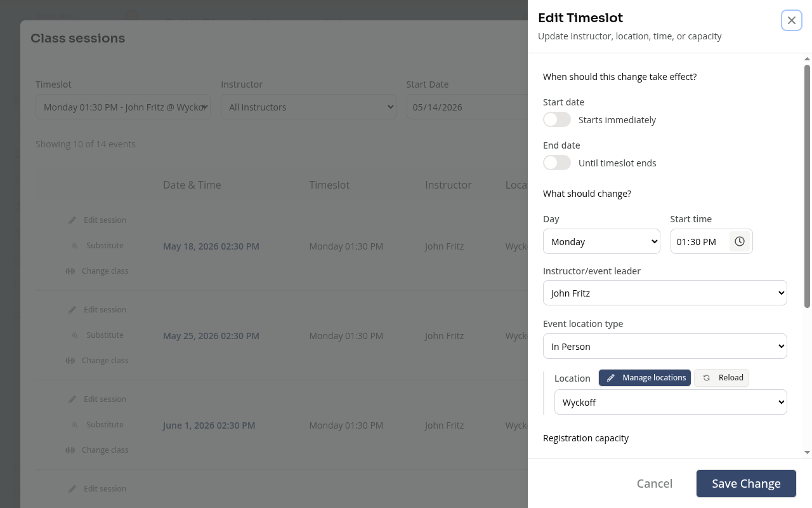The image size is (812, 508).
Task: Open the Location dropdown showing Wyckoff
Action: [671, 402]
